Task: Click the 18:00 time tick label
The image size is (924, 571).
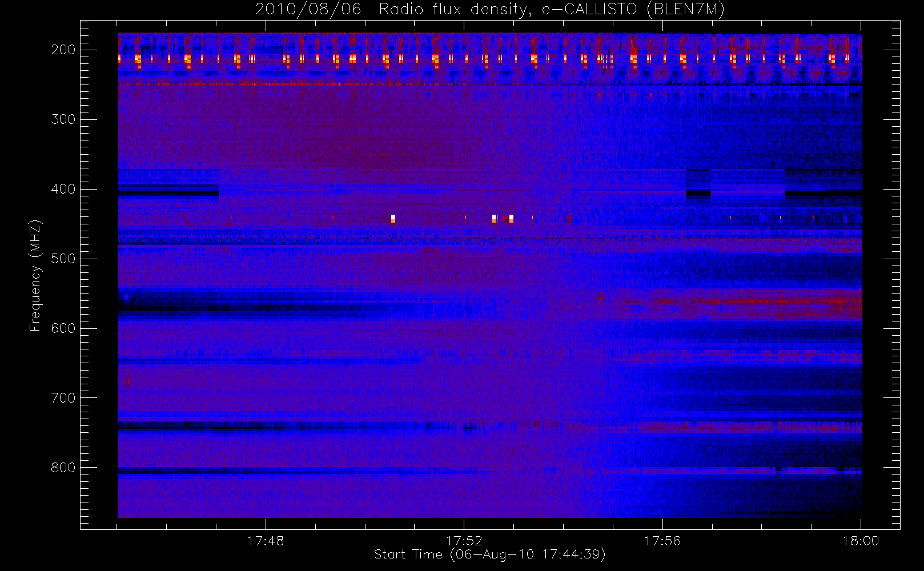Action: tap(861, 541)
